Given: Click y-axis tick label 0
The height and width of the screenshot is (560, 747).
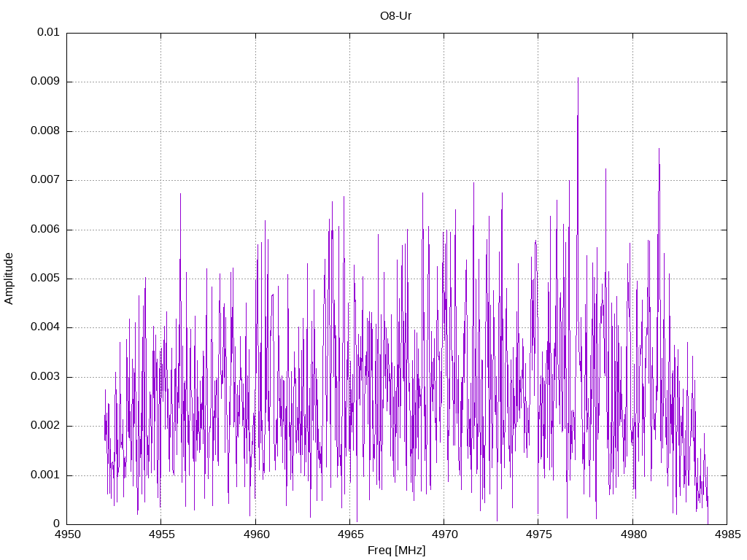Looking at the screenshot, I should [x=56, y=524].
